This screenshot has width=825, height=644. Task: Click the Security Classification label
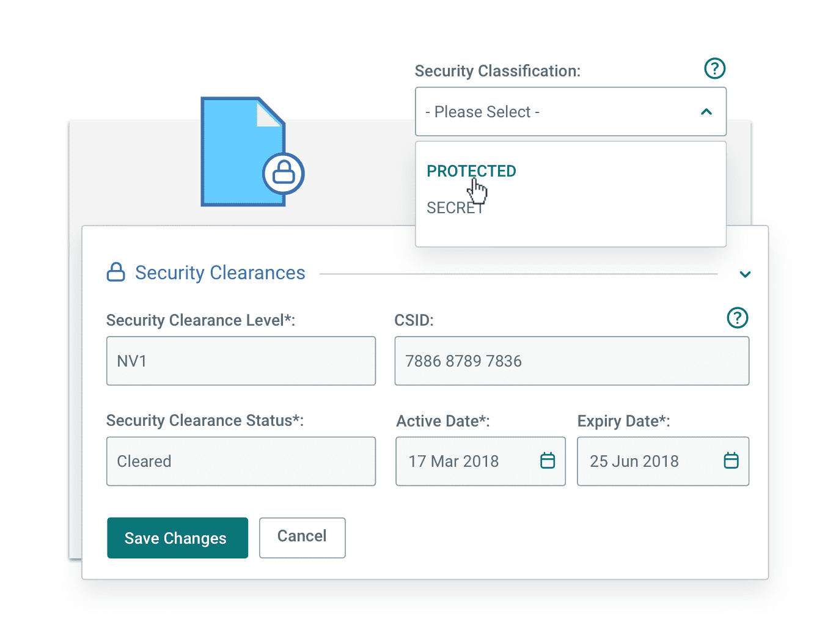point(497,71)
